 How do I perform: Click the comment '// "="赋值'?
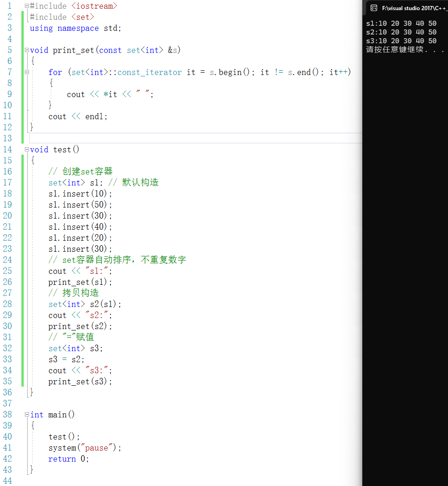click(71, 337)
